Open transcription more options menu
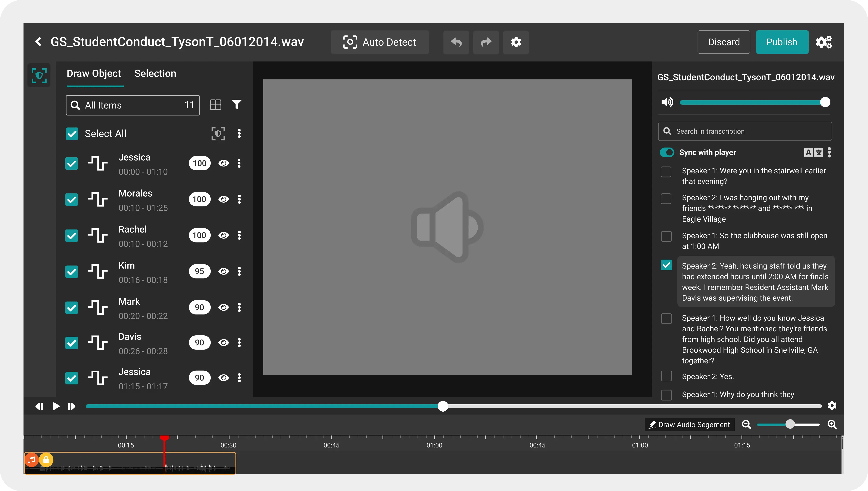 (x=829, y=152)
